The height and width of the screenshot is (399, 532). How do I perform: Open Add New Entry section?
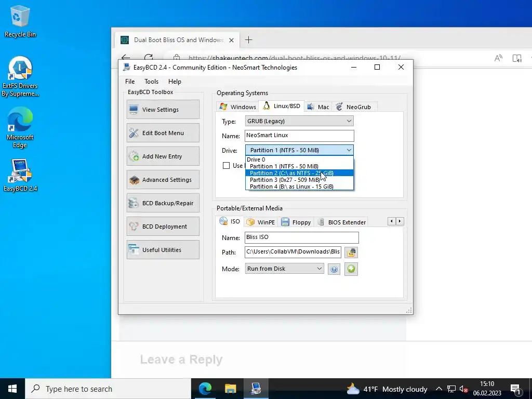[x=163, y=156]
